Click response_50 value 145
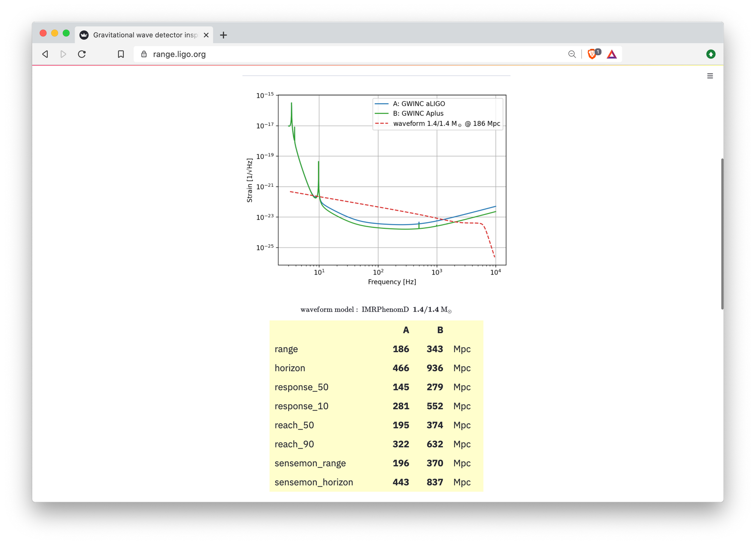 coord(401,387)
